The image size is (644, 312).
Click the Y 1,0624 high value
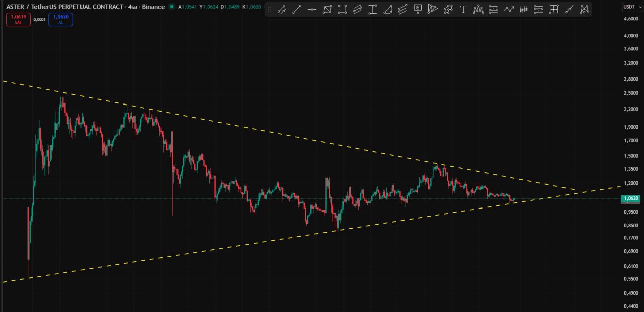[x=209, y=7]
